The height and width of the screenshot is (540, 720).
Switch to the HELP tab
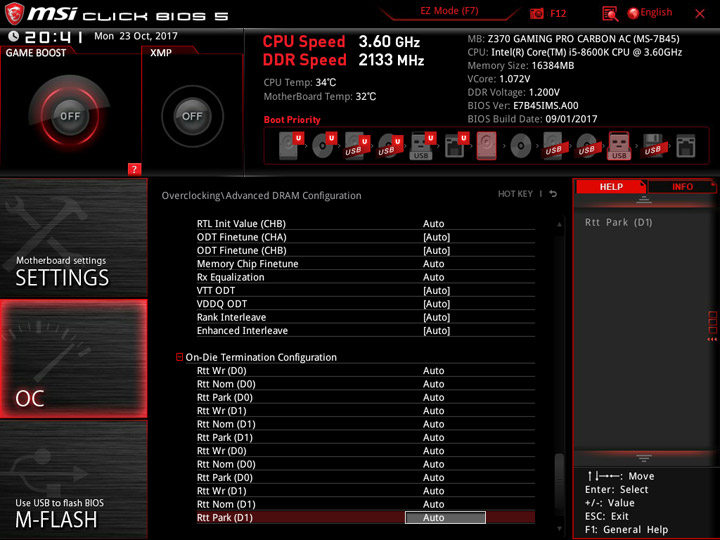tap(611, 186)
